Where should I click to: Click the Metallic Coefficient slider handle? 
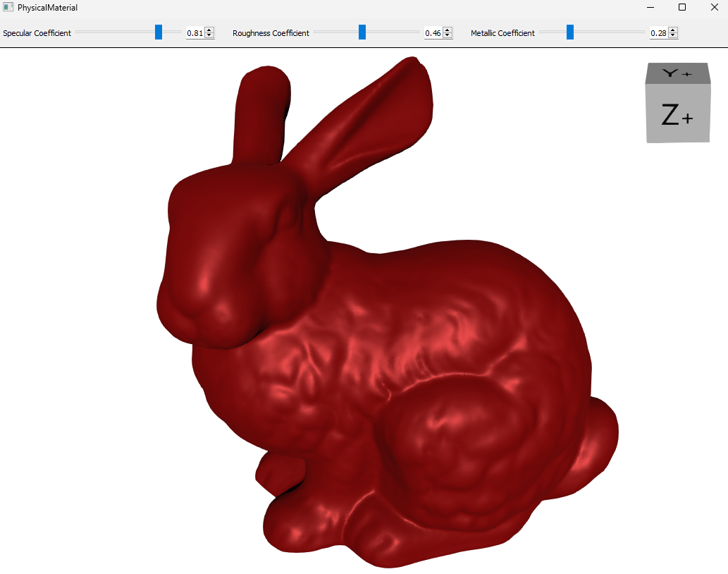click(570, 32)
